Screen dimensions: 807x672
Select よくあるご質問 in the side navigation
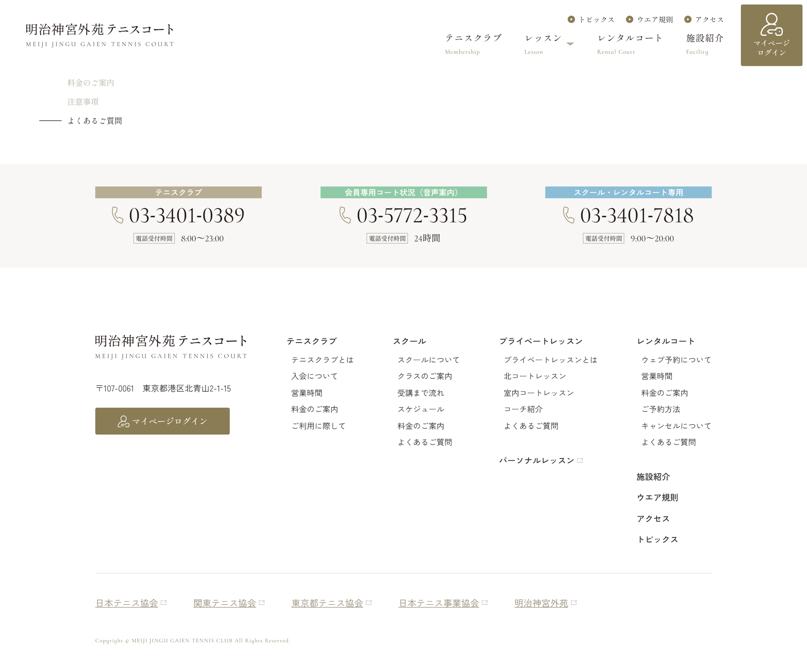click(95, 121)
